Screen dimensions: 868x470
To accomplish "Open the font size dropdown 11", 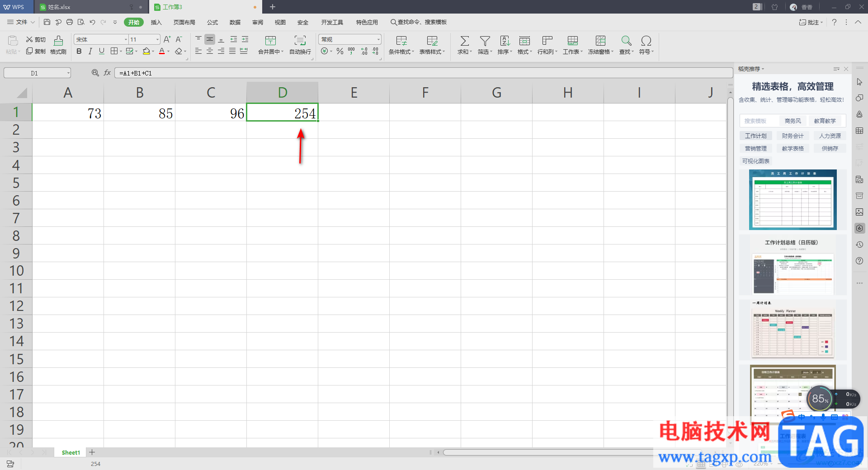I will click(157, 39).
